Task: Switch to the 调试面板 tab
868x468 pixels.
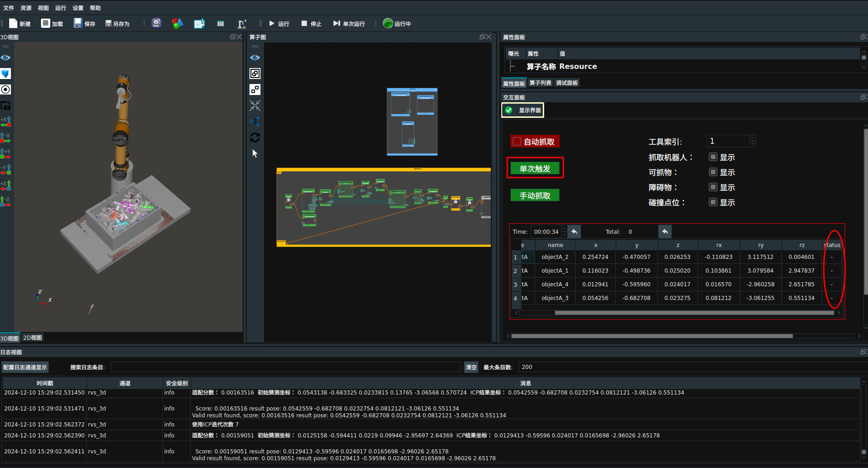Action: [x=567, y=83]
